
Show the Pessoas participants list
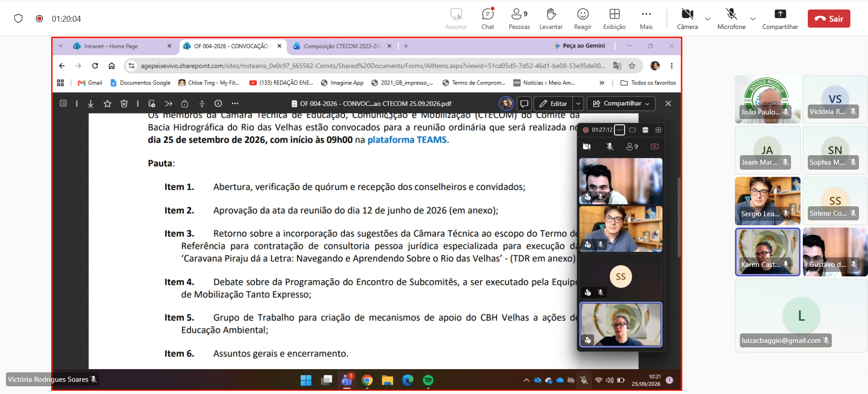coord(519,19)
